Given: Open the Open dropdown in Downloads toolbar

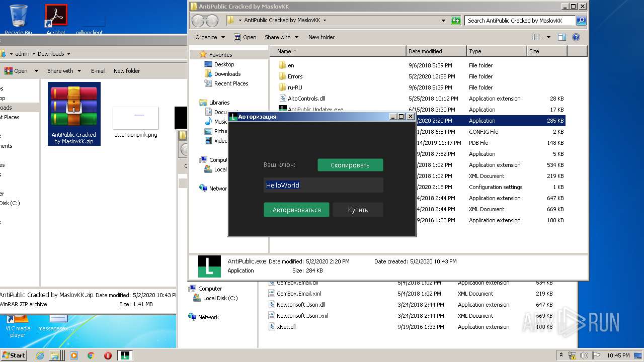Looking at the screenshot, I should pyautogui.click(x=36, y=71).
